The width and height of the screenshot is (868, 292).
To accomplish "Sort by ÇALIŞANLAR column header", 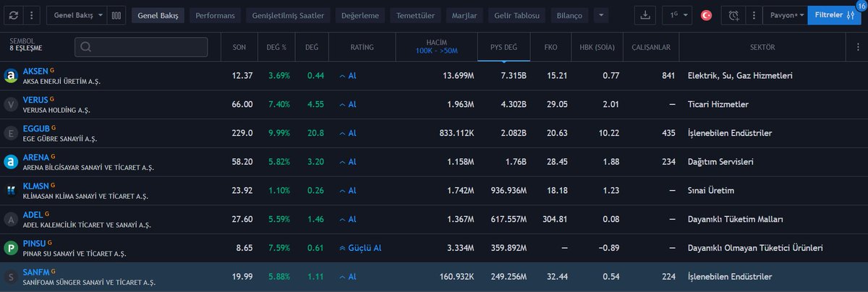I will [651, 47].
